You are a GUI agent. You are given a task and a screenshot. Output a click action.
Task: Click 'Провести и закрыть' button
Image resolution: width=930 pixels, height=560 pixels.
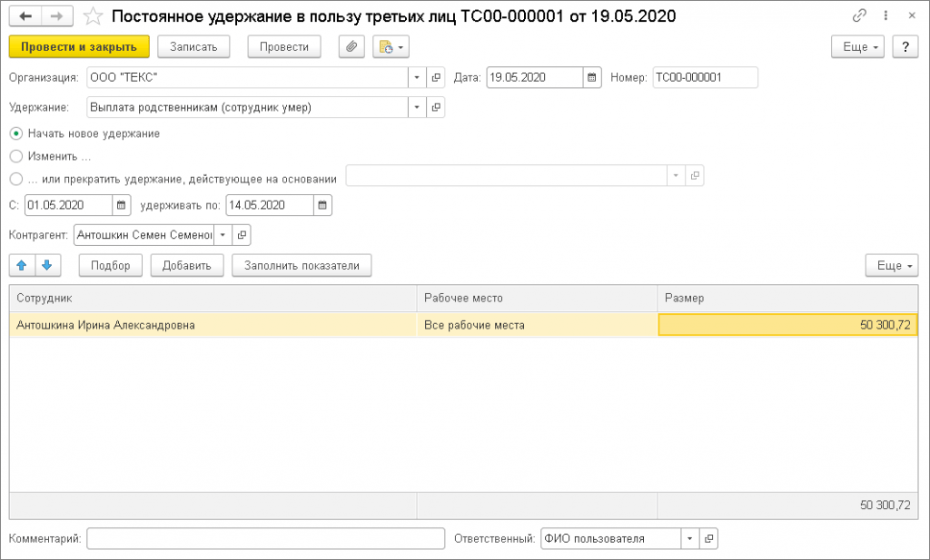click(78, 47)
